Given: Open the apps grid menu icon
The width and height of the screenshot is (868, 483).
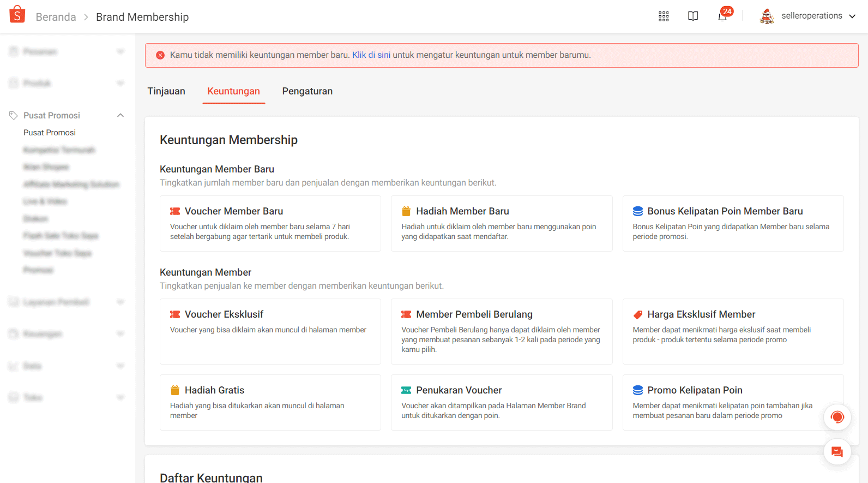Looking at the screenshot, I should 664,16.
